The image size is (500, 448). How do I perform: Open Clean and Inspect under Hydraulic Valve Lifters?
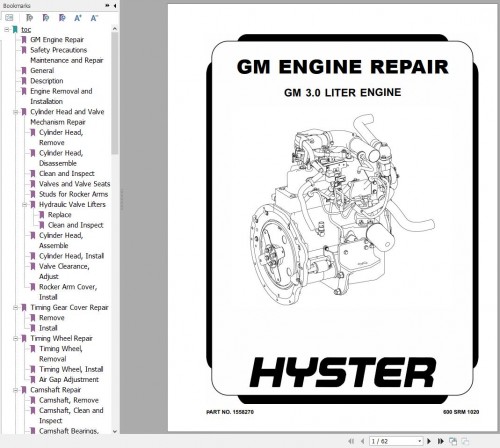click(76, 225)
